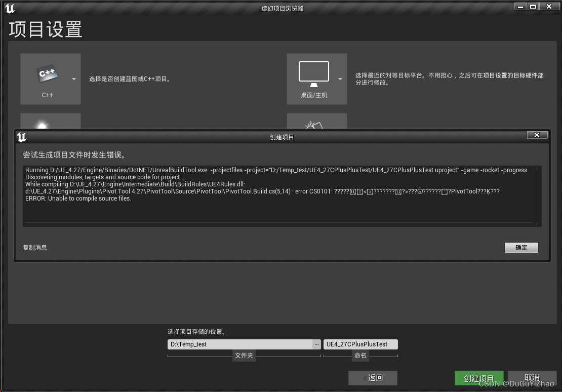The height and width of the screenshot is (392, 562).
Task: Expand the dropdown arrow on the 桌面/主机 card
Action: pos(340,80)
